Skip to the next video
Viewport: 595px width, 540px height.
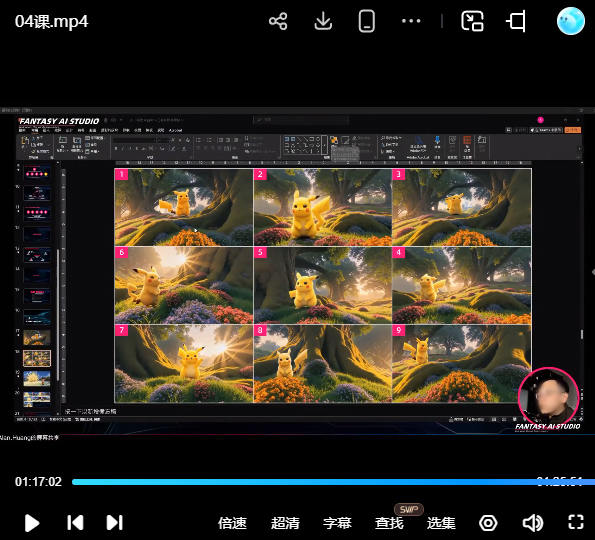(x=114, y=523)
